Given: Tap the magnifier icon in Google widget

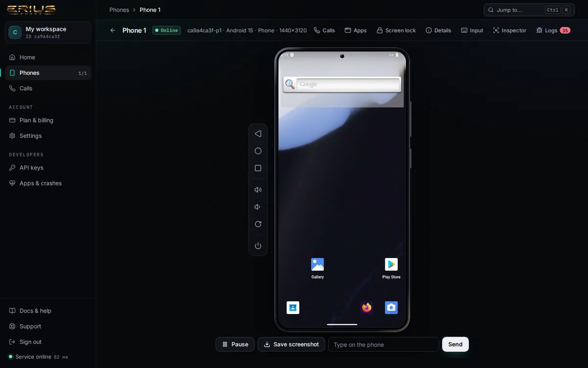Looking at the screenshot, I should pyautogui.click(x=290, y=84).
